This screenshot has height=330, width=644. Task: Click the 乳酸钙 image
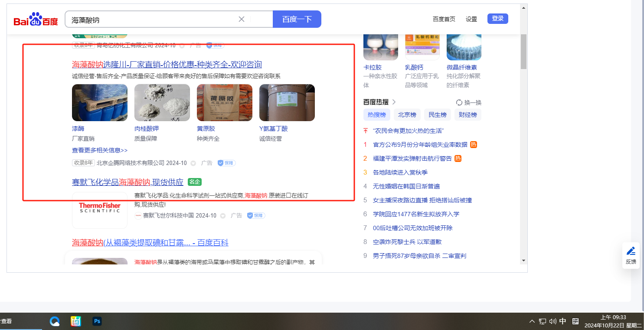422,47
